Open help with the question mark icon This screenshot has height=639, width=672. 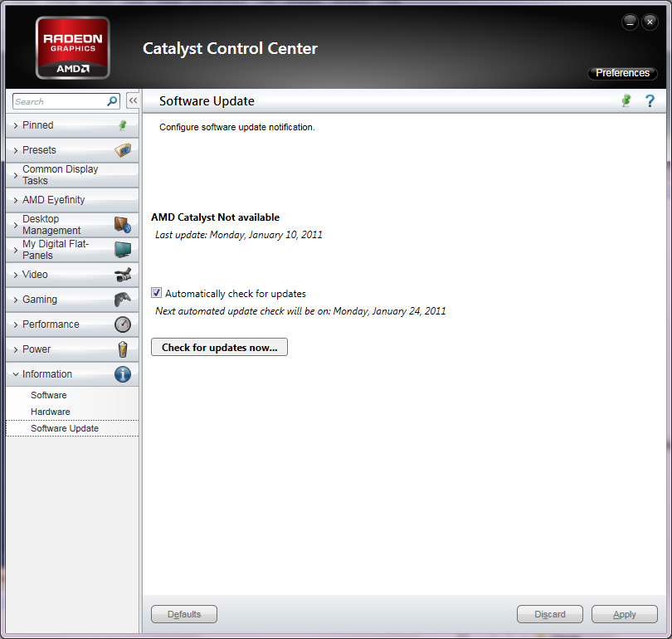[x=650, y=100]
